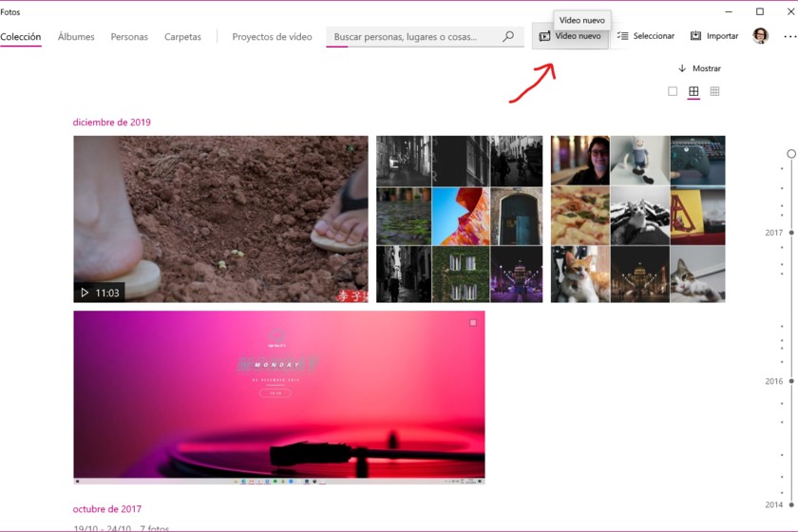The width and height of the screenshot is (798, 532).
Task: Switch to medium grid view
Action: tap(693, 91)
